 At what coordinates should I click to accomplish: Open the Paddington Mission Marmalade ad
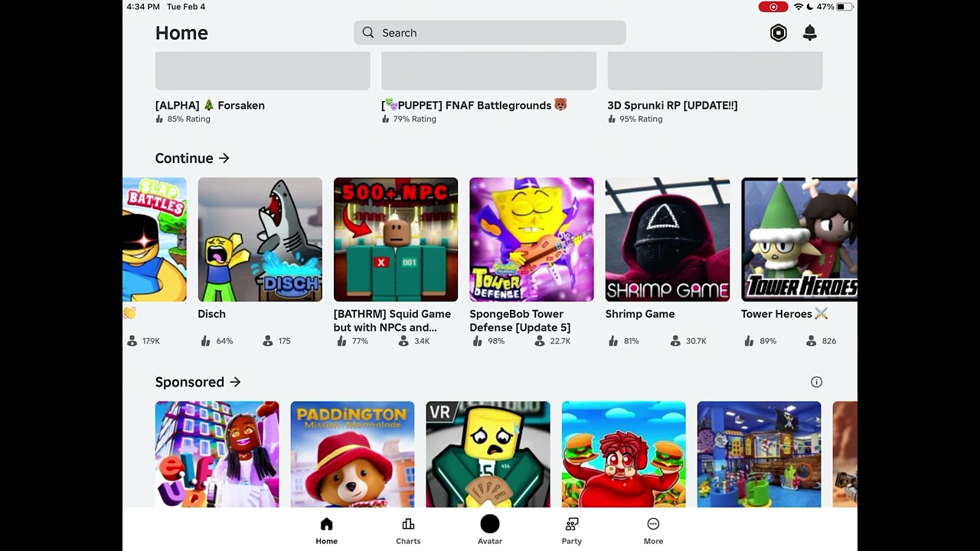pos(352,454)
